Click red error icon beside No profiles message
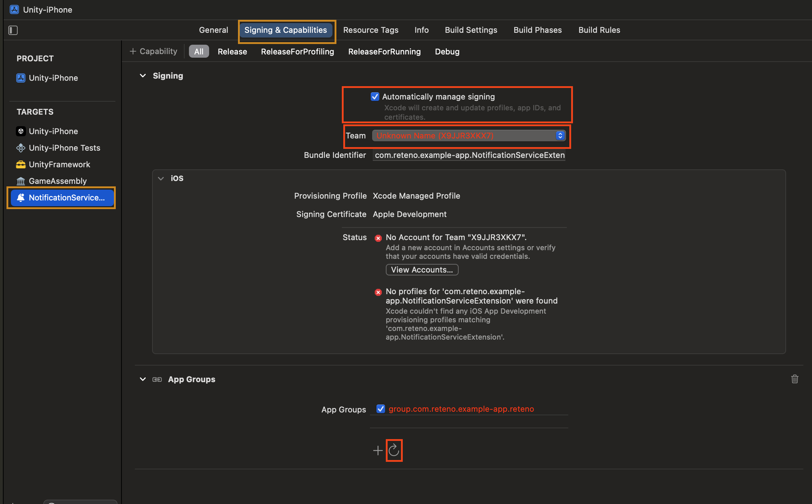812x504 pixels. [378, 292]
